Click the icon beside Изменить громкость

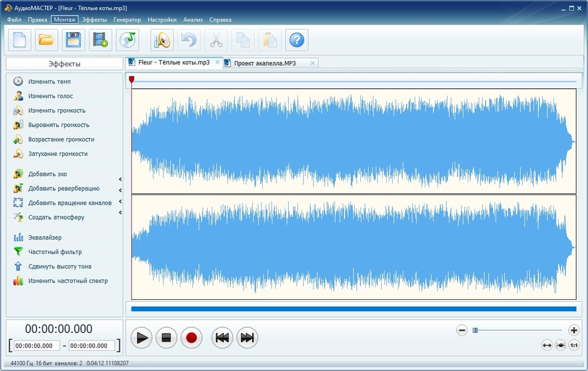tap(18, 111)
